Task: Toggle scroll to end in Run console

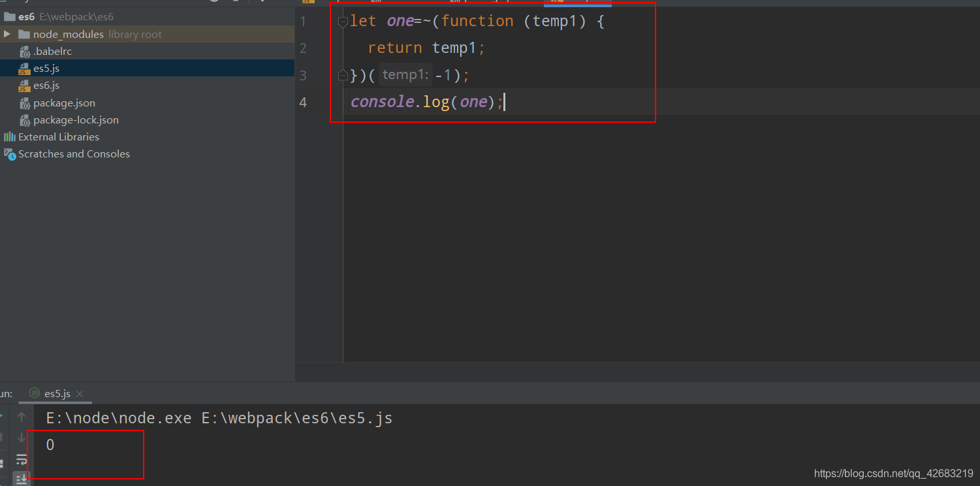Action: click(22, 479)
